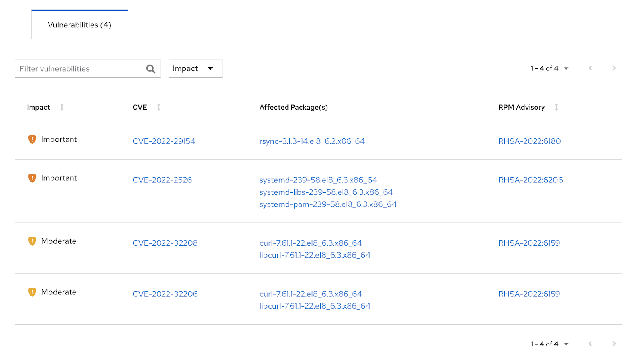Sort the table by the Impact column
This screenshot has height=364, width=638.
tap(62, 107)
